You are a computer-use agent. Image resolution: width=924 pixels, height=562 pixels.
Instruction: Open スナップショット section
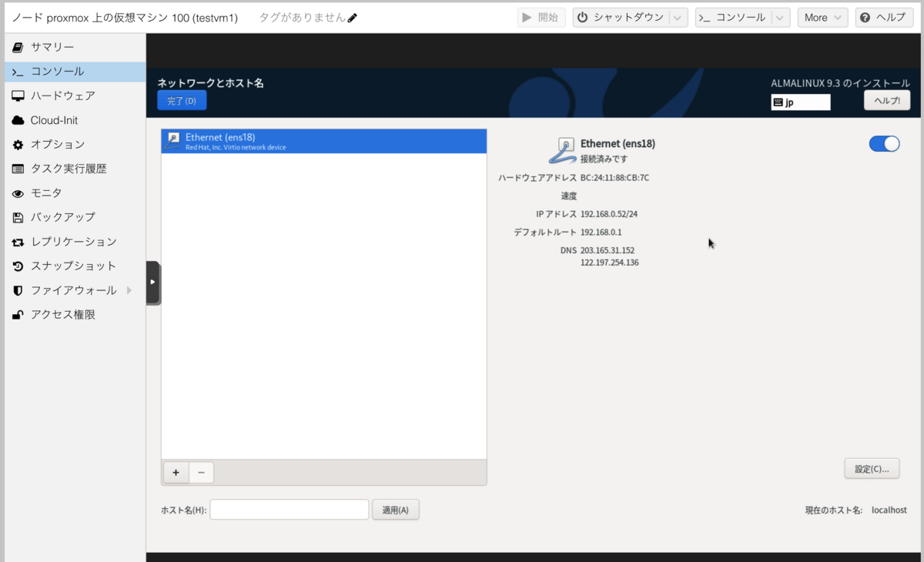[x=75, y=266]
